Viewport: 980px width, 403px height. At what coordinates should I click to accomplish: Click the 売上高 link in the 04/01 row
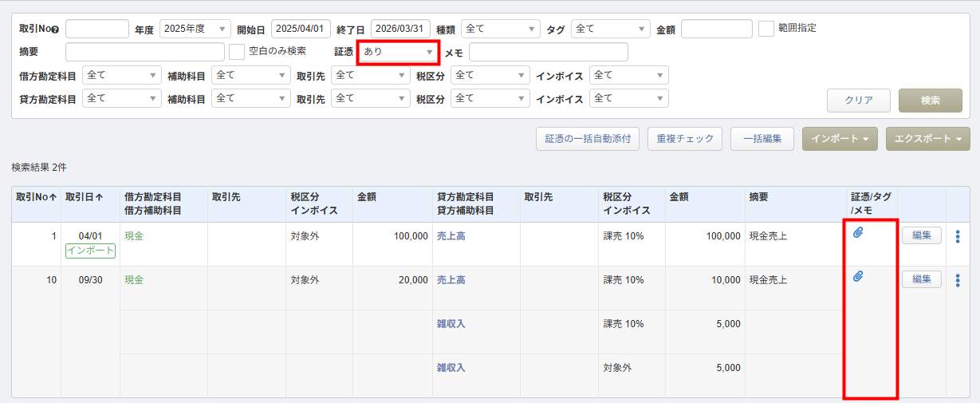click(451, 236)
